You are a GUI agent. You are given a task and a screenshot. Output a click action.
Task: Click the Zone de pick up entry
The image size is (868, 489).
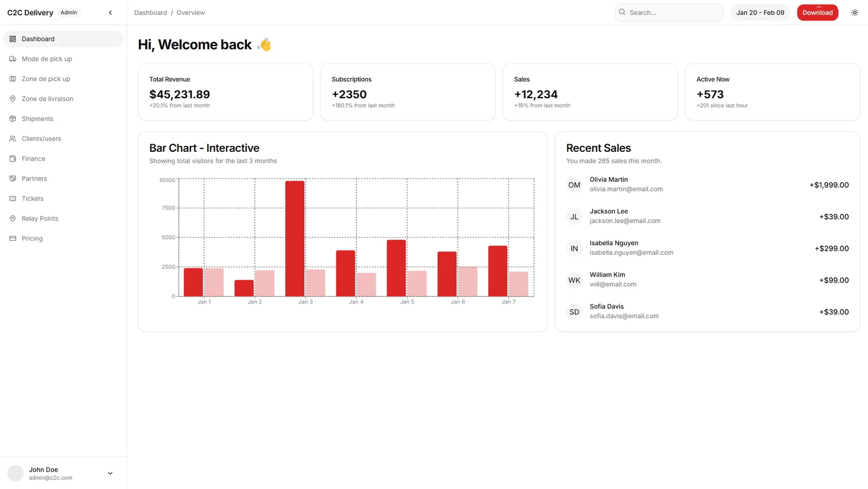click(x=63, y=79)
